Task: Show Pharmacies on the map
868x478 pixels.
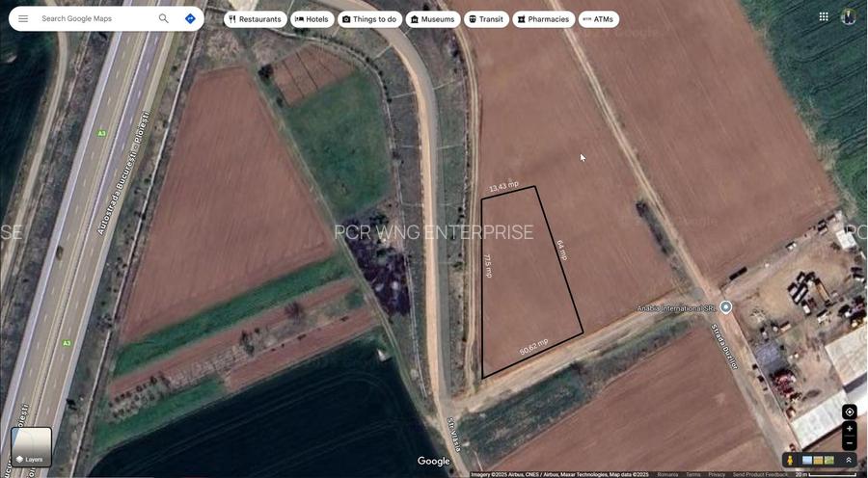Action: [543, 19]
